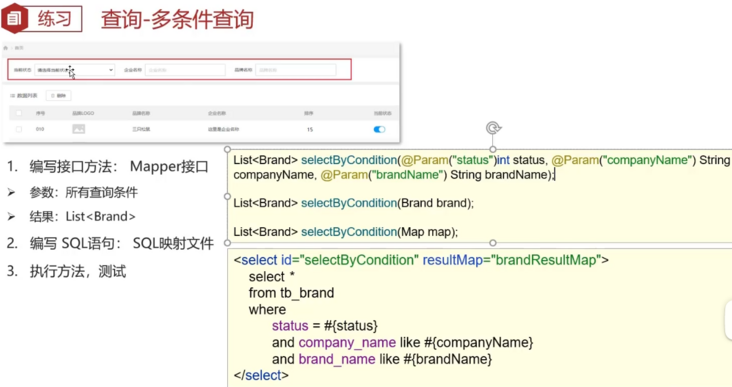The width and height of the screenshot is (732, 387).
Task: Click the closing </select> tag
Action: tap(261, 375)
